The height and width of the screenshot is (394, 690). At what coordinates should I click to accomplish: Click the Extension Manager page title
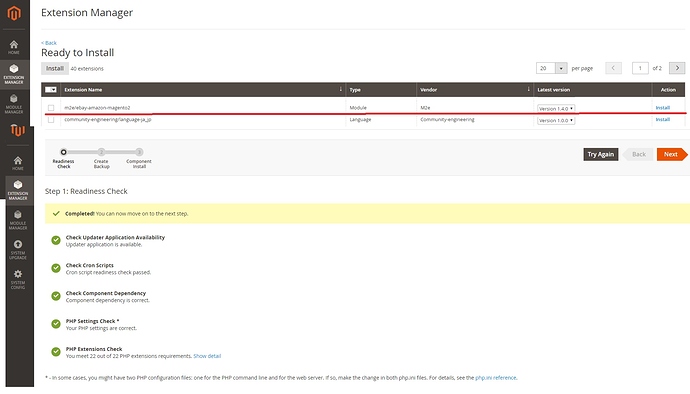(x=87, y=13)
